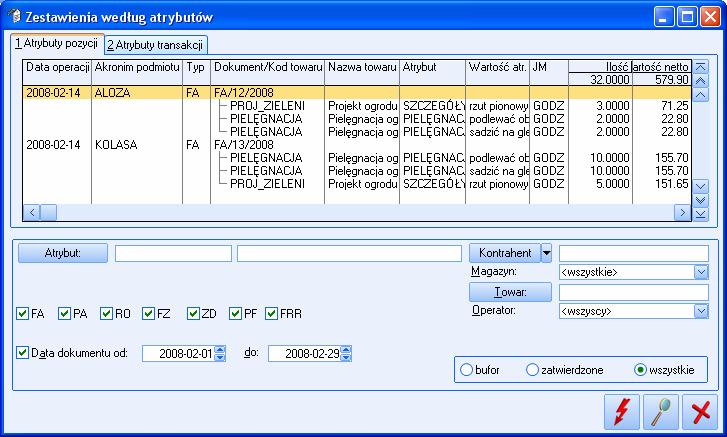Toggle the FRR checkbox
Image resolution: width=727 pixels, height=437 pixels.
[x=271, y=314]
